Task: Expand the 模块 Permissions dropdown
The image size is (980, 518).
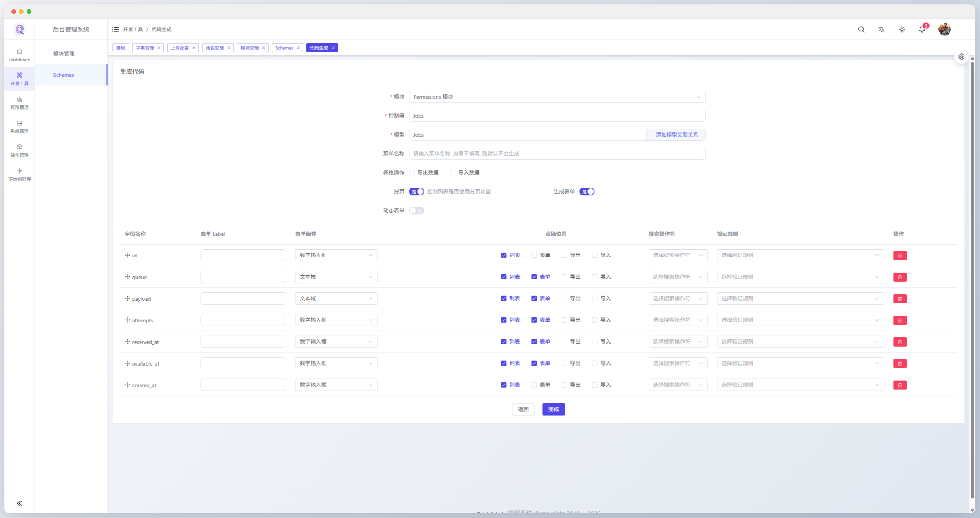Action: (557, 97)
